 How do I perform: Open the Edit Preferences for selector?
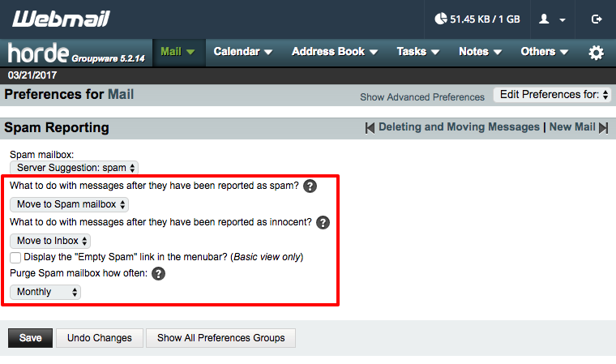point(551,95)
